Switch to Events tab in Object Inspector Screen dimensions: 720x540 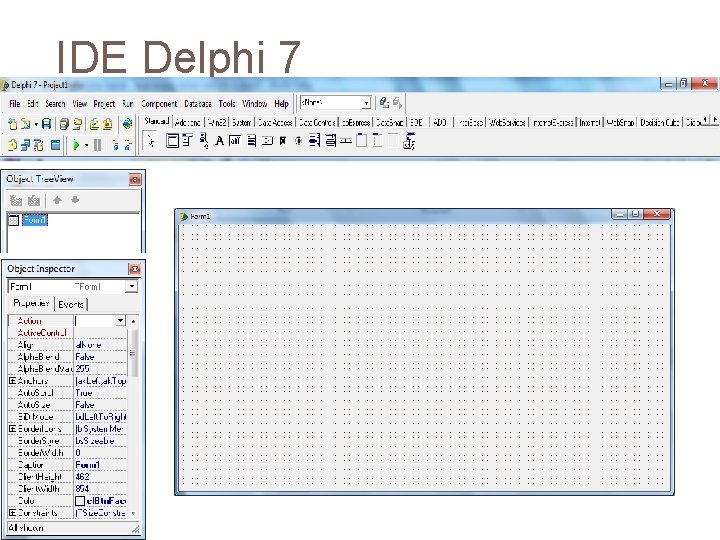coord(71,304)
